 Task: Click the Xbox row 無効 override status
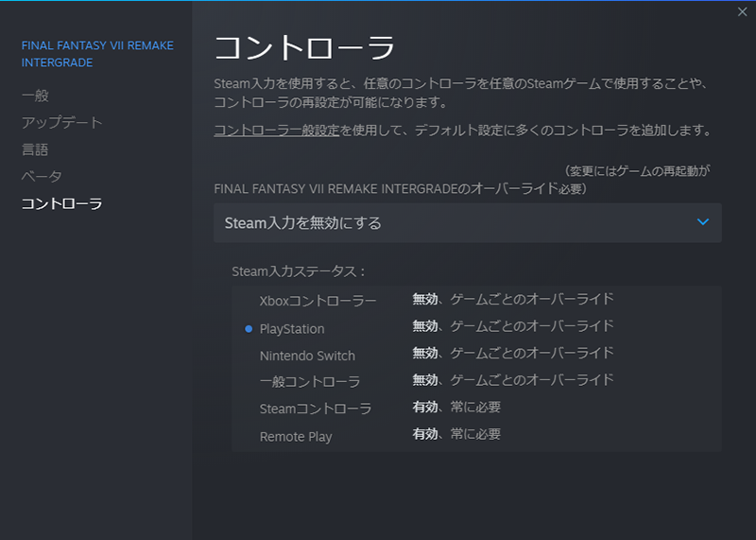[x=513, y=299]
